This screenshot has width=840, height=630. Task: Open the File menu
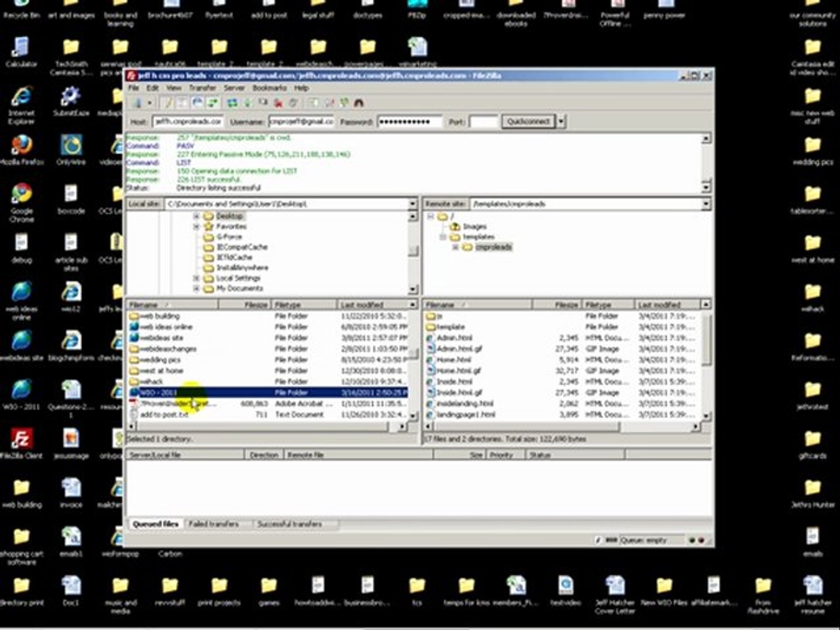click(x=134, y=87)
